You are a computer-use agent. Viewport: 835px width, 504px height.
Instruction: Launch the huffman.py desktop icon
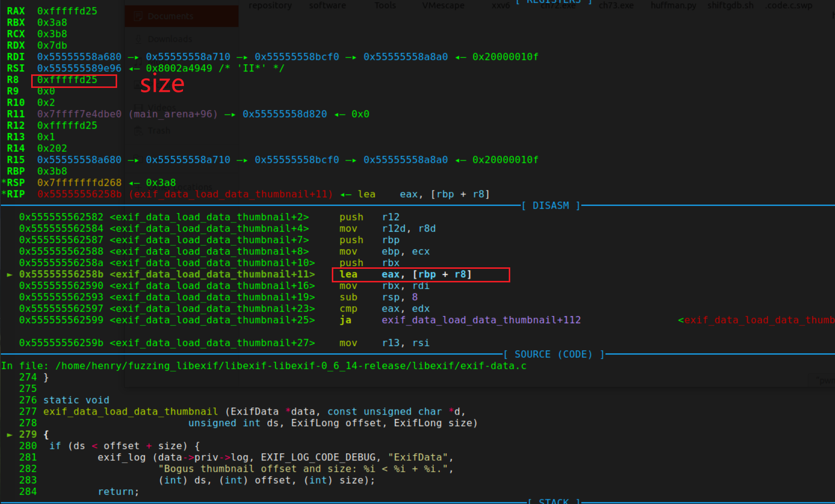point(673,6)
